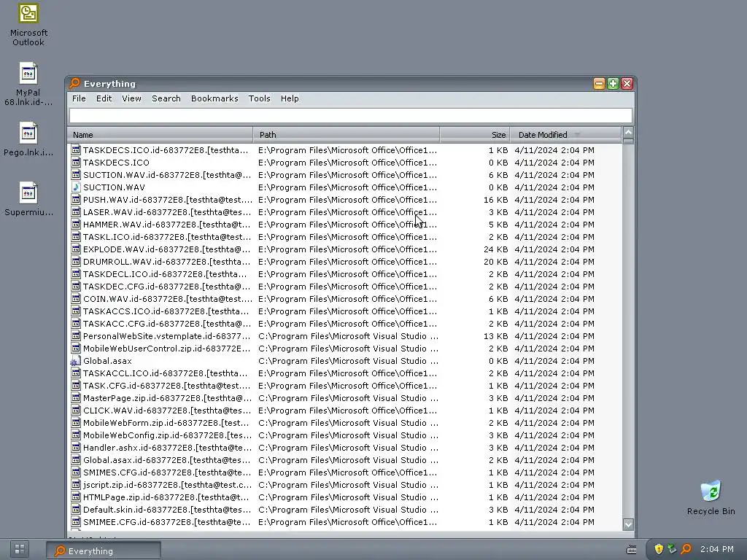Sort results by the Path column header
The width and height of the screenshot is (747, 560).
[347, 135]
